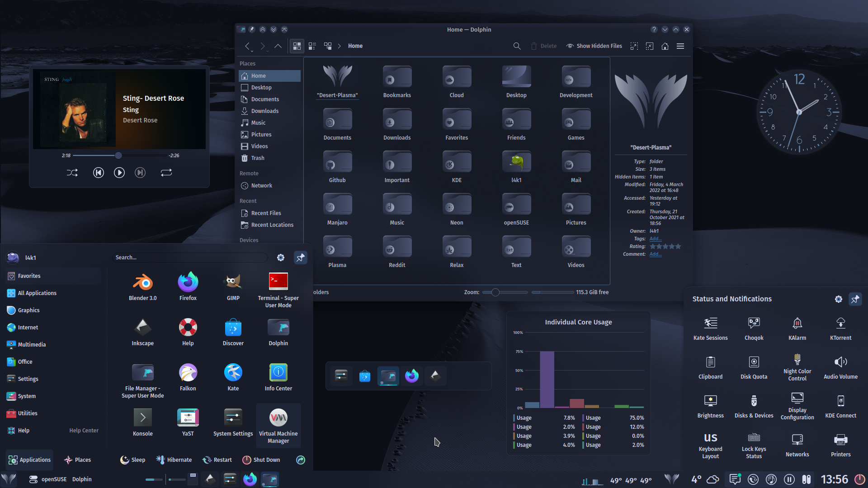Screen dimensions: 868x488
Task: Open Trash in Places panel
Action: tap(269, 158)
